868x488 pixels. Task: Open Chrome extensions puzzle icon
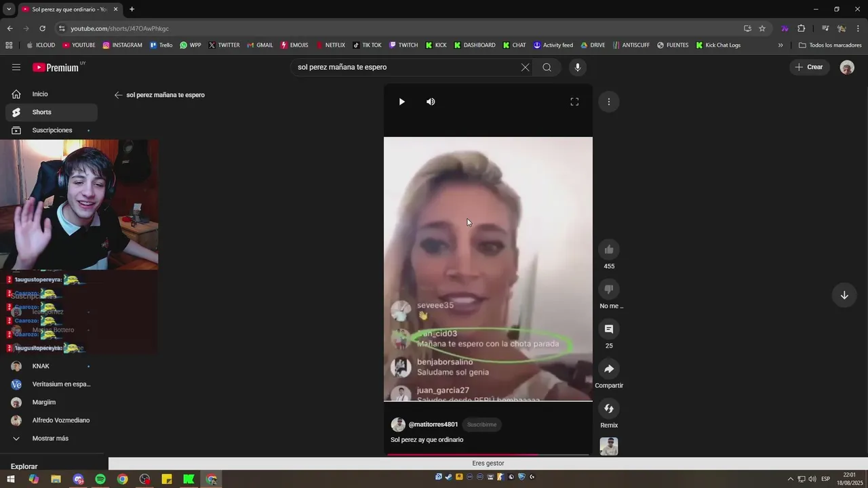pos(802,28)
